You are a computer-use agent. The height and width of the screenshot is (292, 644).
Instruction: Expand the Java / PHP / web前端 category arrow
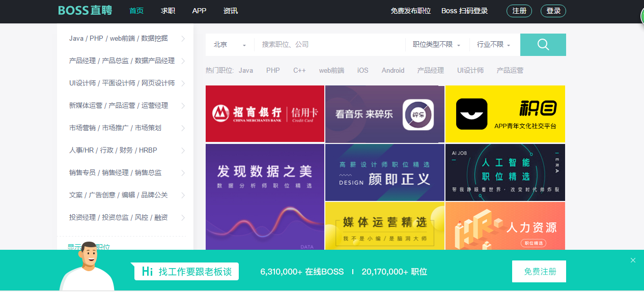(x=183, y=39)
